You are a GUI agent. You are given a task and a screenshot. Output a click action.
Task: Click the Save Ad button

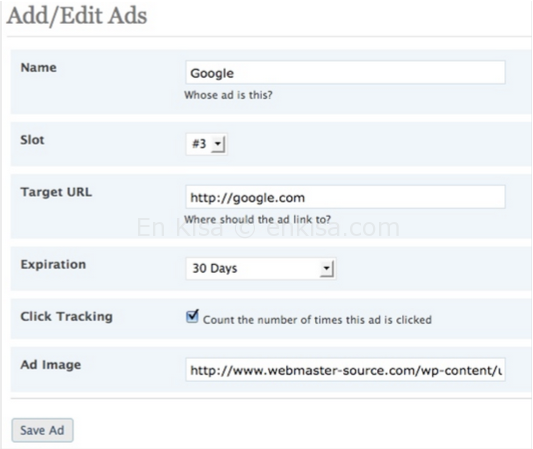point(42,430)
